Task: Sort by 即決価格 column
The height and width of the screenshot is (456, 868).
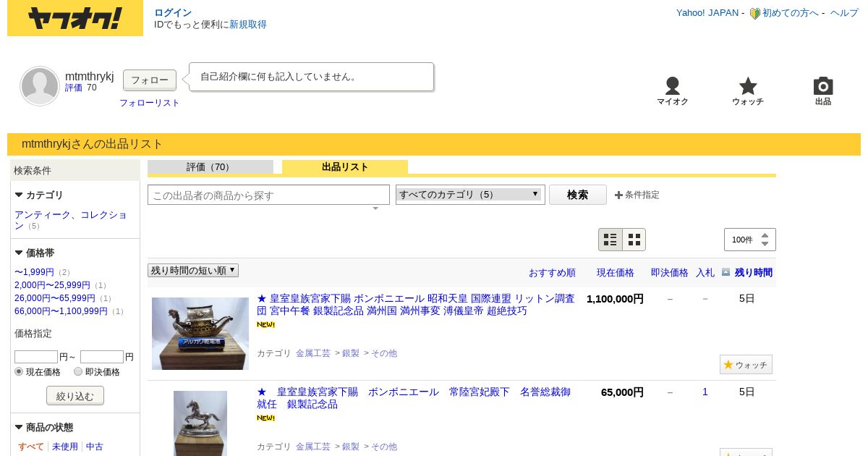Action: coord(670,273)
